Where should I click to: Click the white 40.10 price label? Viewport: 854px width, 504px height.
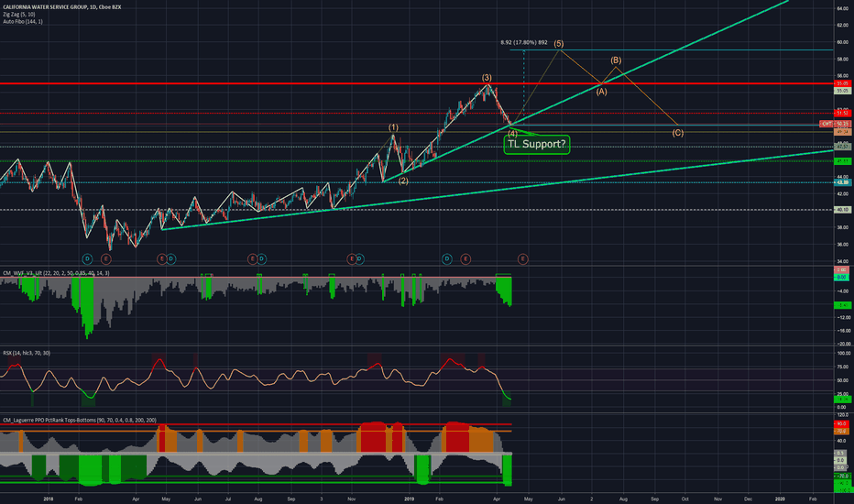click(843, 210)
